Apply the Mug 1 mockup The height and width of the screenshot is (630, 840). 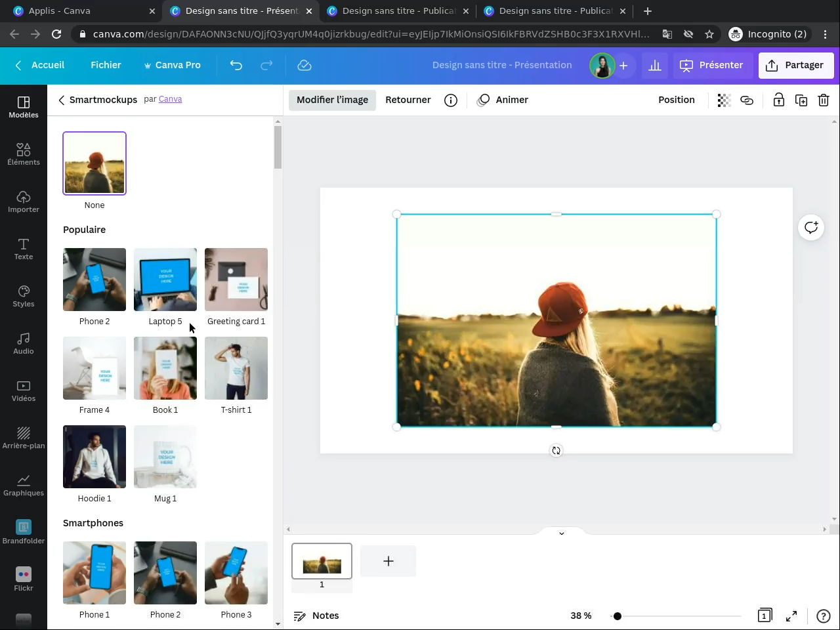(x=165, y=457)
